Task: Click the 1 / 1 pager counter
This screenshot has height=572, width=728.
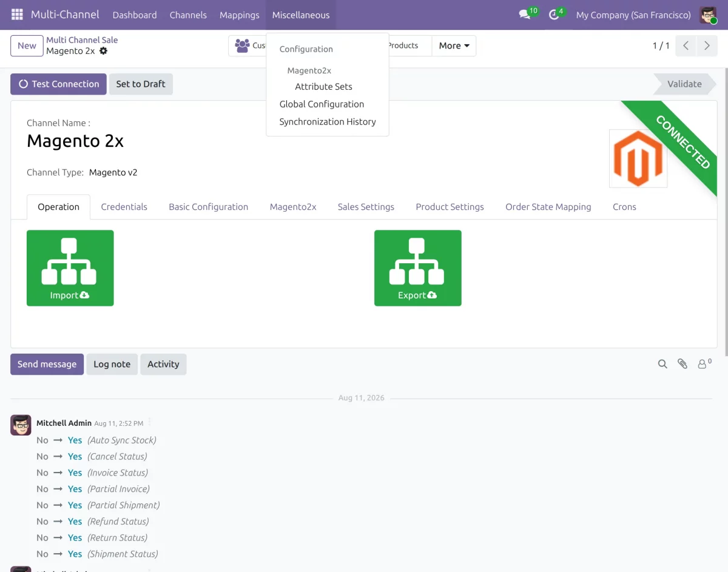Action: coord(661,45)
